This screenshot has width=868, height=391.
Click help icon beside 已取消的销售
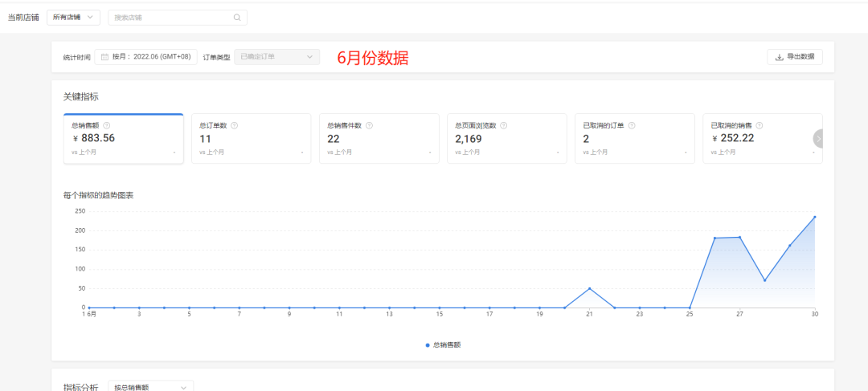tap(759, 125)
